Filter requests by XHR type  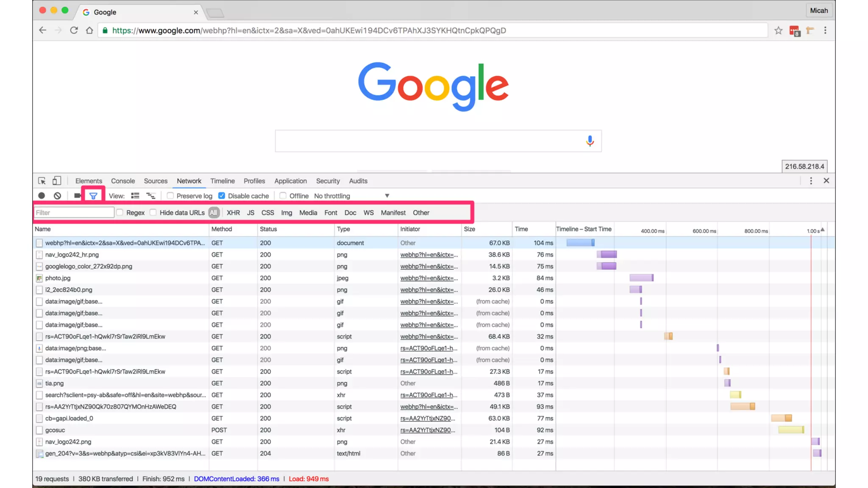tap(233, 213)
